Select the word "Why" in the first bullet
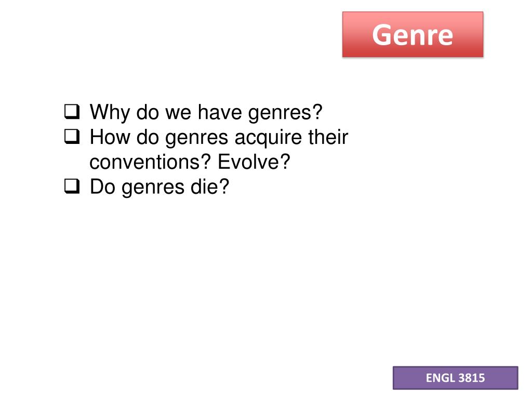The height and width of the screenshot is (399, 532). coord(109,112)
